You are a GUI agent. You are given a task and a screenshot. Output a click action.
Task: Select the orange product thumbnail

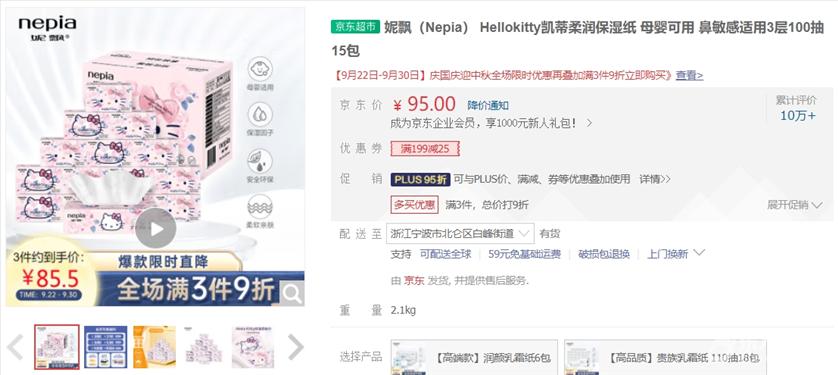click(x=154, y=347)
